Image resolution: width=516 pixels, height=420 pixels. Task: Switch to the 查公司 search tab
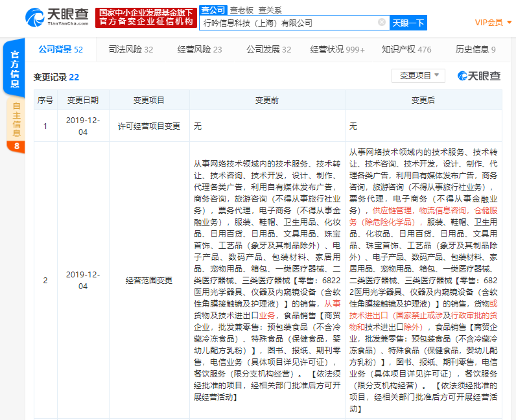pyautogui.click(x=213, y=10)
